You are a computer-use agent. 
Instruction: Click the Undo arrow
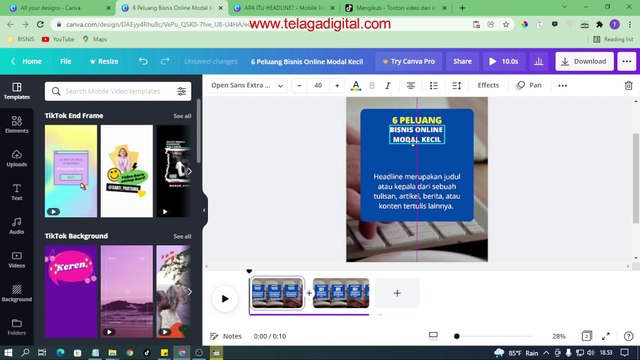pyautogui.click(x=143, y=61)
